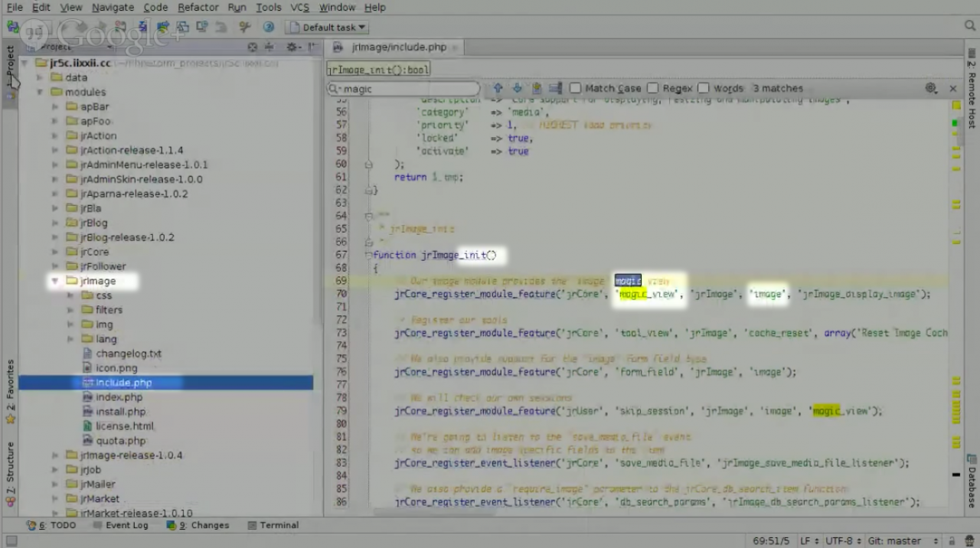This screenshot has width=980, height=548.
Task: Enable the Match Case checkbox
Action: (576, 89)
